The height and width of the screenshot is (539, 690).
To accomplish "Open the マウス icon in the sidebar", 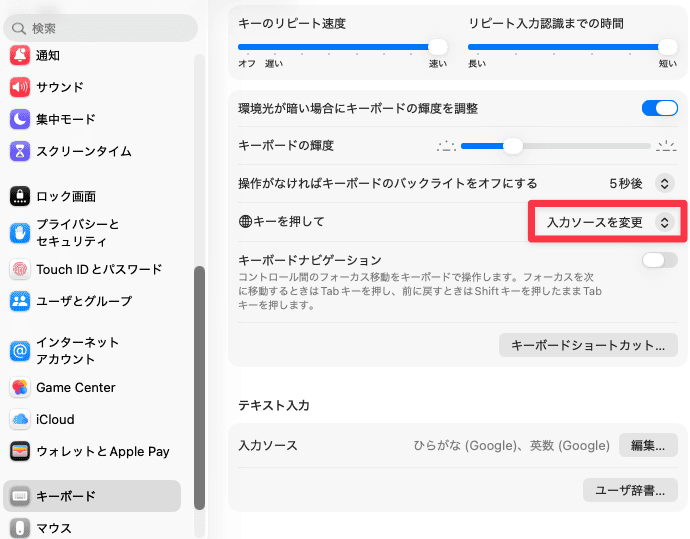I will coord(20,528).
